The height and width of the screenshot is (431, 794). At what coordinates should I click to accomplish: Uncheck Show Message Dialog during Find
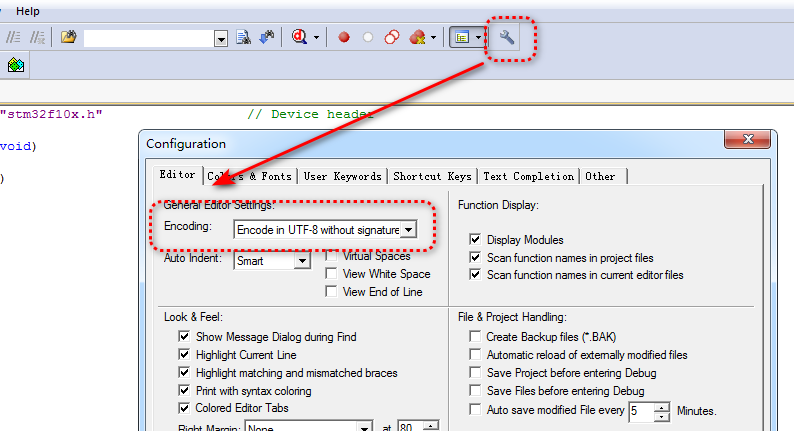[184, 336]
